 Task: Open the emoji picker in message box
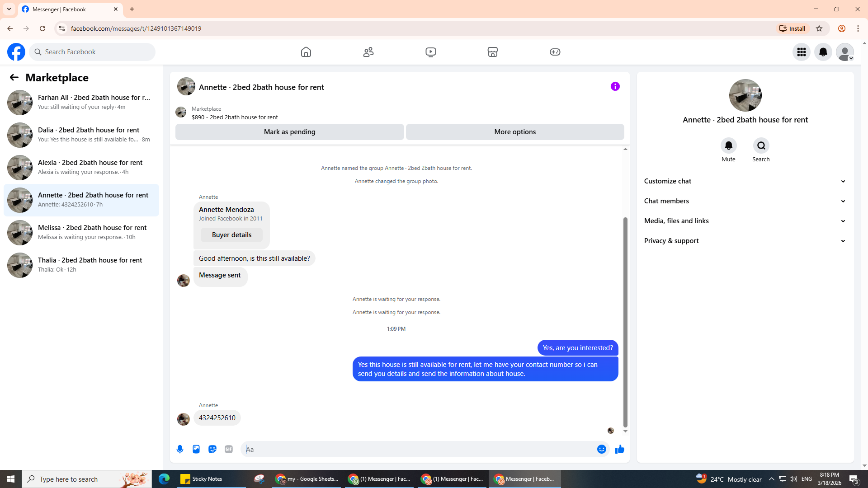(601, 449)
